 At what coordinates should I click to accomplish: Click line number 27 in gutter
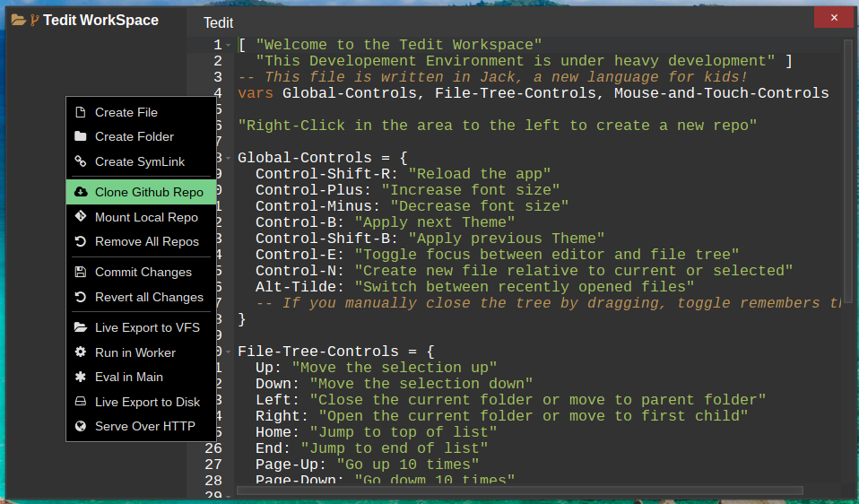[213, 465]
